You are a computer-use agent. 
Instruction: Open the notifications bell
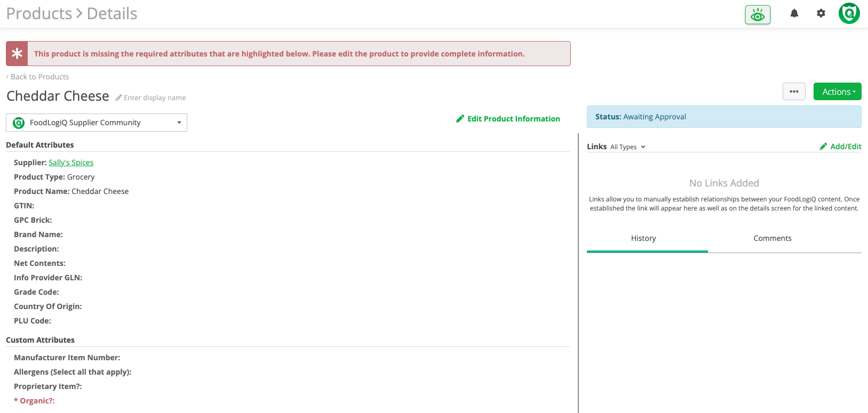[x=794, y=13]
